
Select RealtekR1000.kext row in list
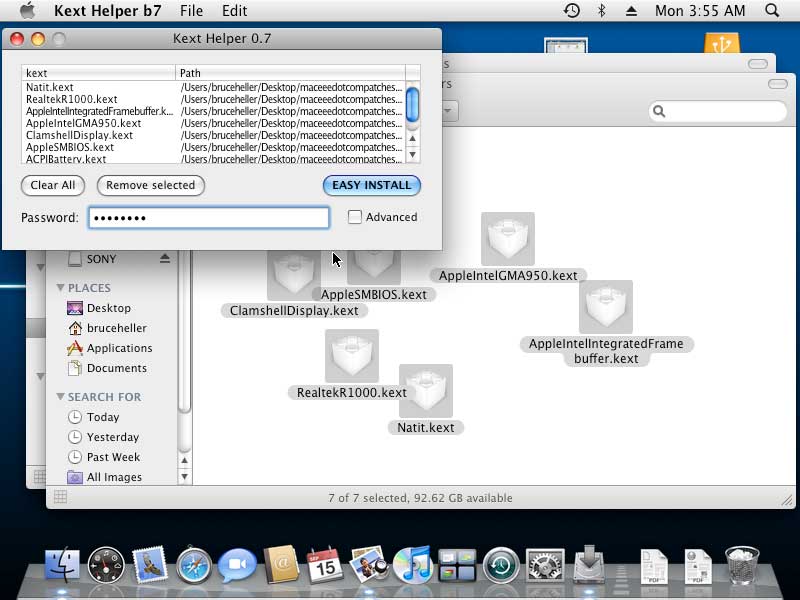(213, 99)
